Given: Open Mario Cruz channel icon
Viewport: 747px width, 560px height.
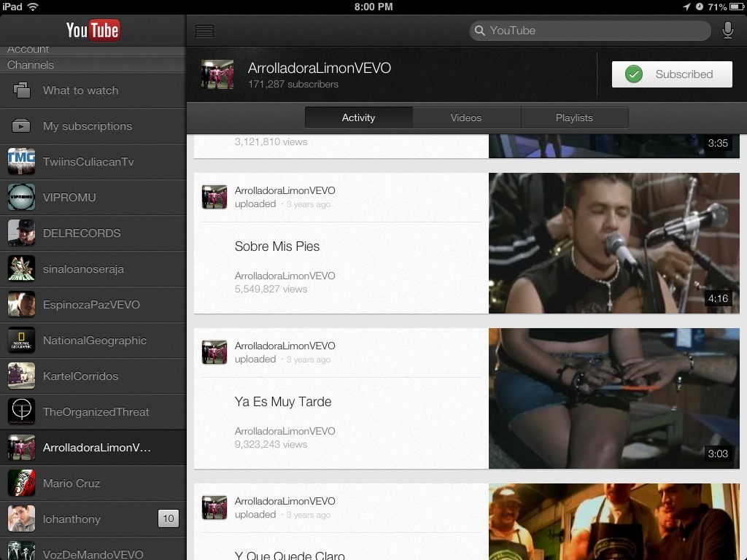Looking at the screenshot, I should [21, 483].
